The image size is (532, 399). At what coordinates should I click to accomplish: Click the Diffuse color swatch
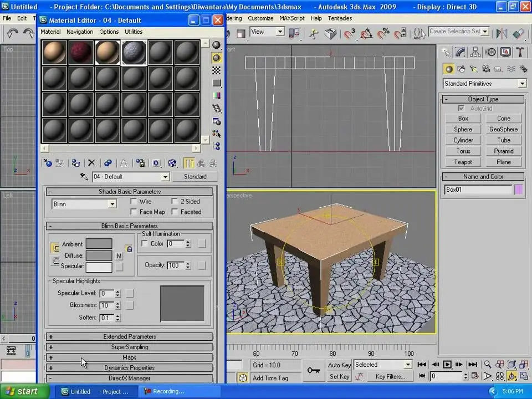(x=99, y=255)
